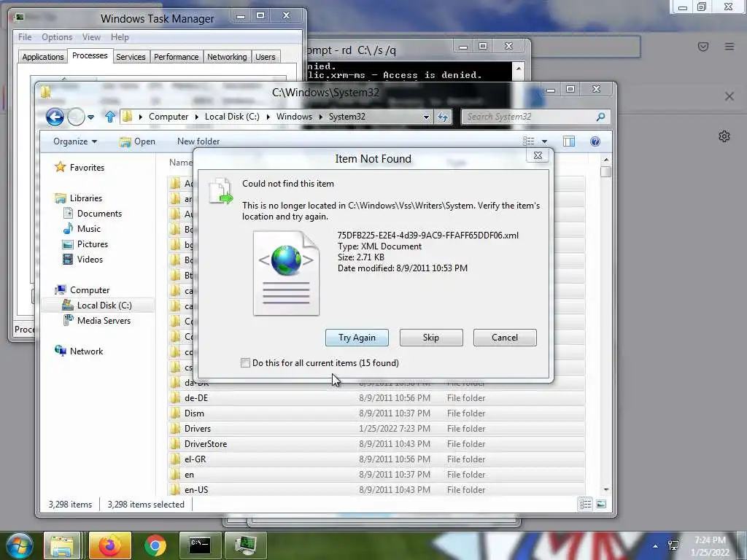Go back with Explorer back arrow
This screenshot has width=747, height=560.
click(55, 117)
